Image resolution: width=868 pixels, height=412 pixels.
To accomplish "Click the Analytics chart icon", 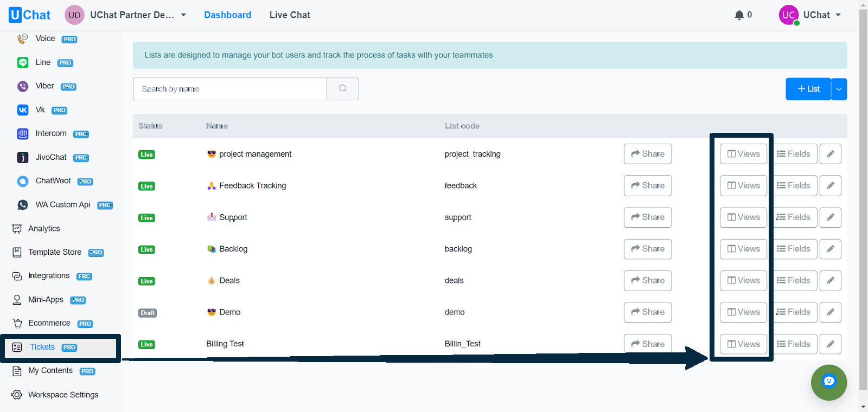I will 17,229.
